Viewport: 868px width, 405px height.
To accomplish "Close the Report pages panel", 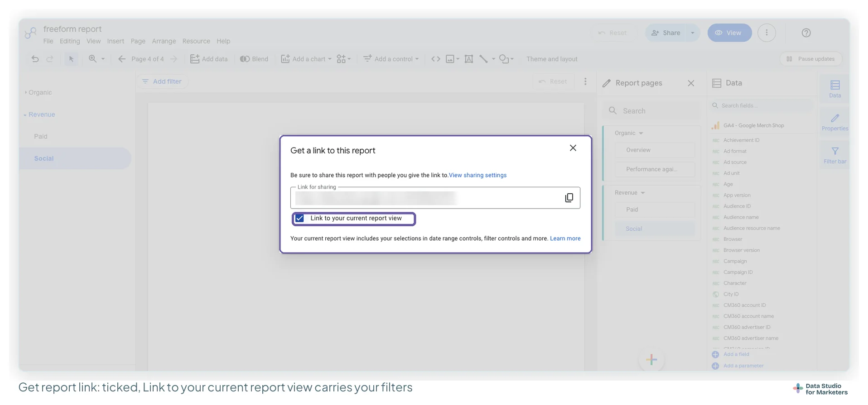I will click(691, 83).
